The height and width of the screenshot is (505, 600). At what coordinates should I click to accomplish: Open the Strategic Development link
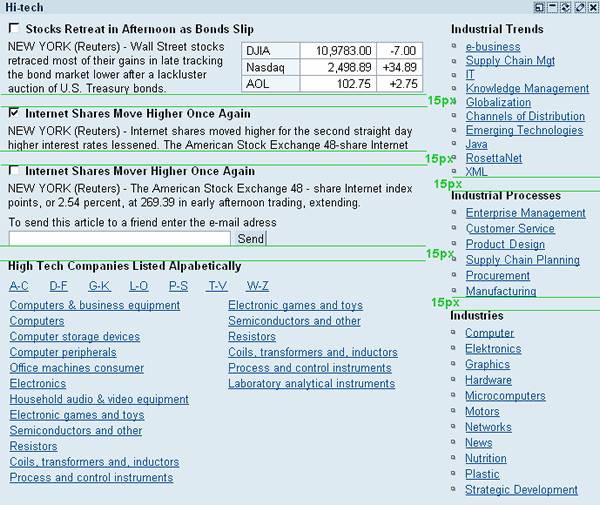(521, 490)
